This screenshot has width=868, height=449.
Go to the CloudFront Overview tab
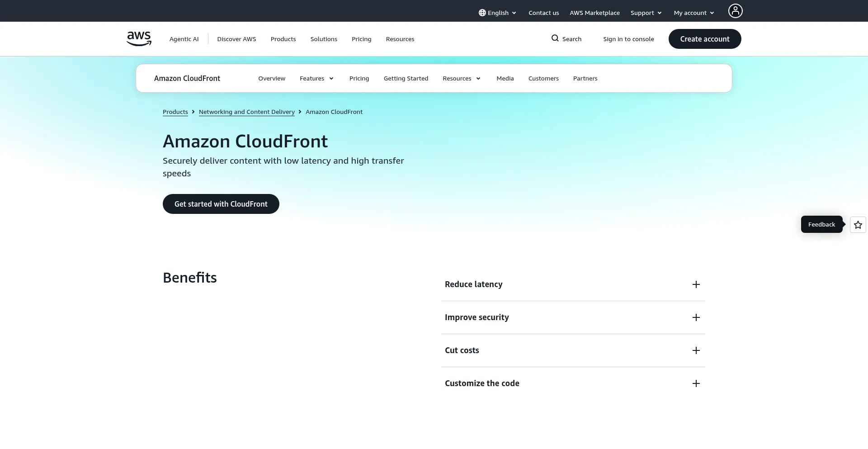tap(272, 78)
